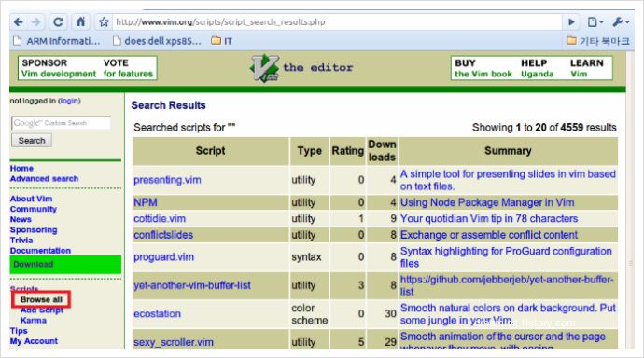The image size is (644, 358).
Task: Click the Vim logo image
Action: point(265,68)
